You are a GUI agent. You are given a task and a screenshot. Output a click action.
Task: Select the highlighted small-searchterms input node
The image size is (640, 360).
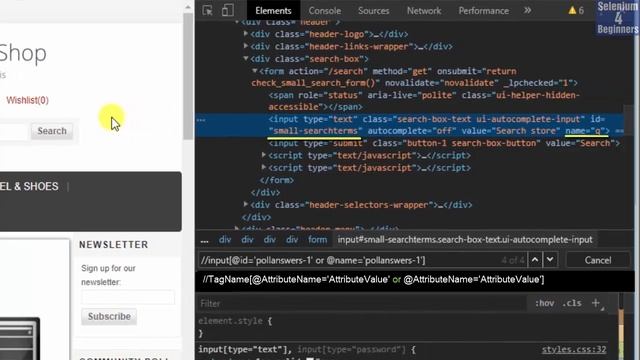coord(409,125)
